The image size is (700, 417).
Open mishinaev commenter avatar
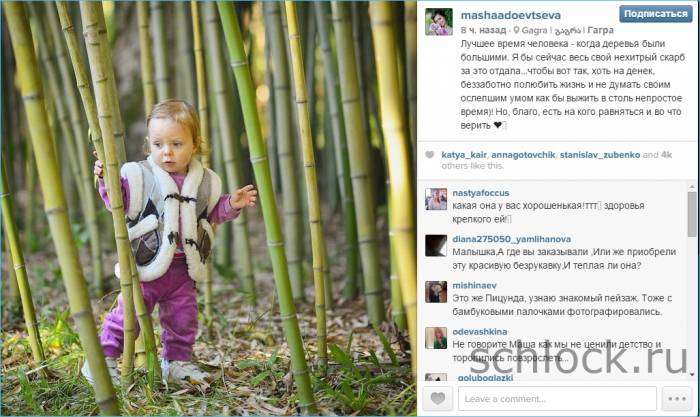(436, 292)
